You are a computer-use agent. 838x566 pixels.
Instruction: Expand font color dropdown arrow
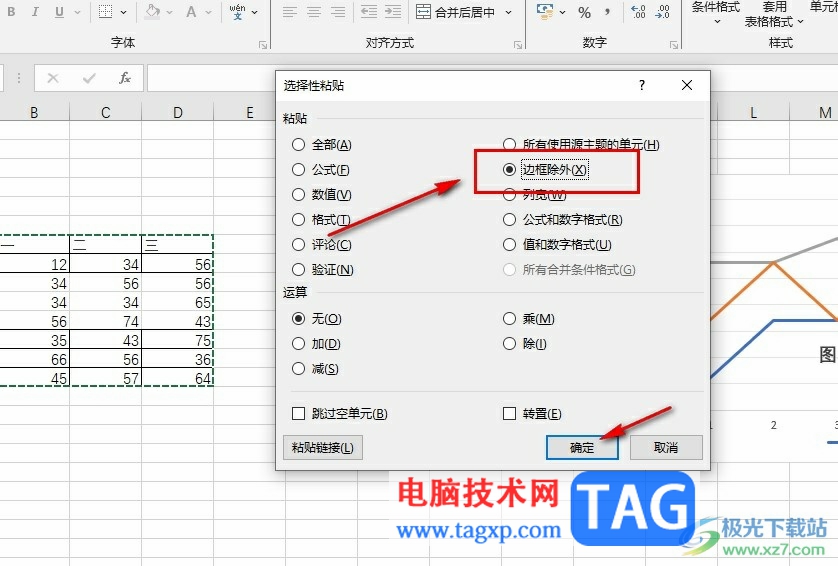click(x=208, y=12)
